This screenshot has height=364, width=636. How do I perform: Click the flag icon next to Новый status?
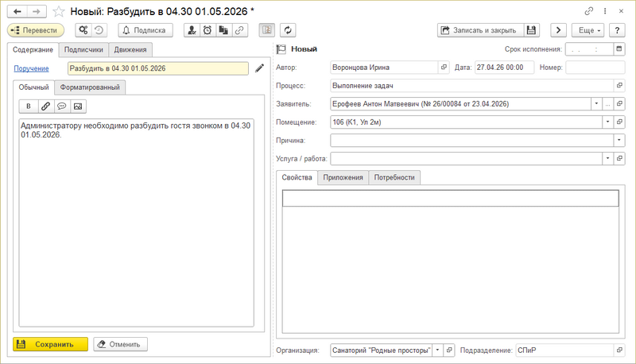(x=281, y=49)
